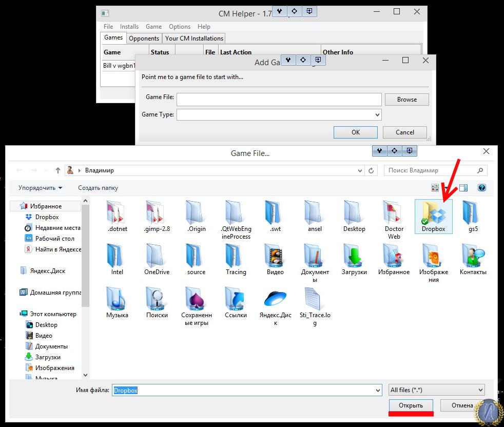Toggle the preview pane icon
The height and width of the screenshot is (427, 504).
(463, 188)
